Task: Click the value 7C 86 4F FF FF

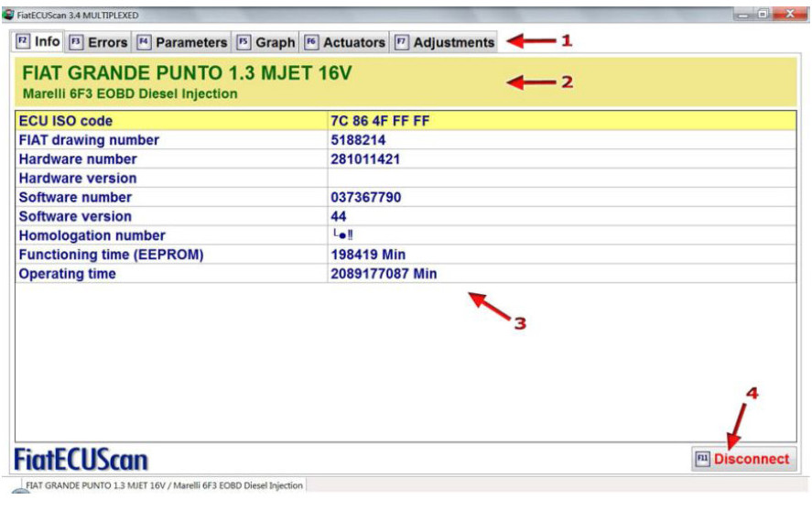Action: point(380,121)
